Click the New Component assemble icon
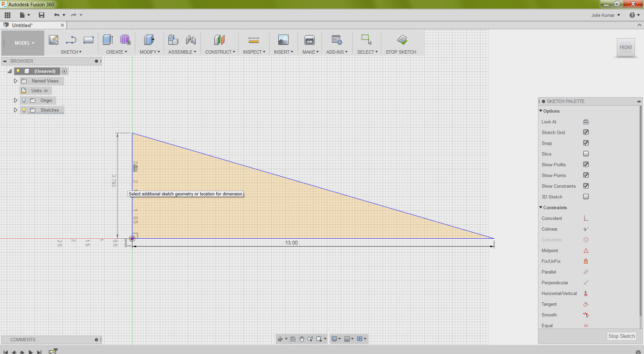The height and width of the screenshot is (354, 644). pyautogui.click(x=173, y=40)
